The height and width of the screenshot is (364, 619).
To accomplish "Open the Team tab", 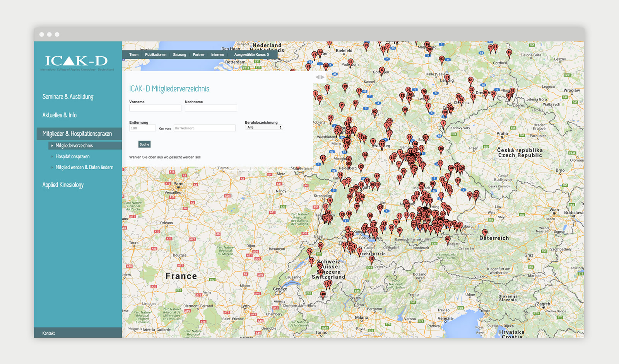I will point(134,55).
